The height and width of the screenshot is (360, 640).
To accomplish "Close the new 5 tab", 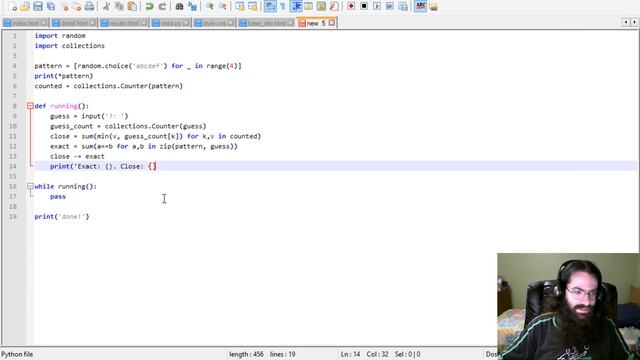I will [x=332, y=23].
